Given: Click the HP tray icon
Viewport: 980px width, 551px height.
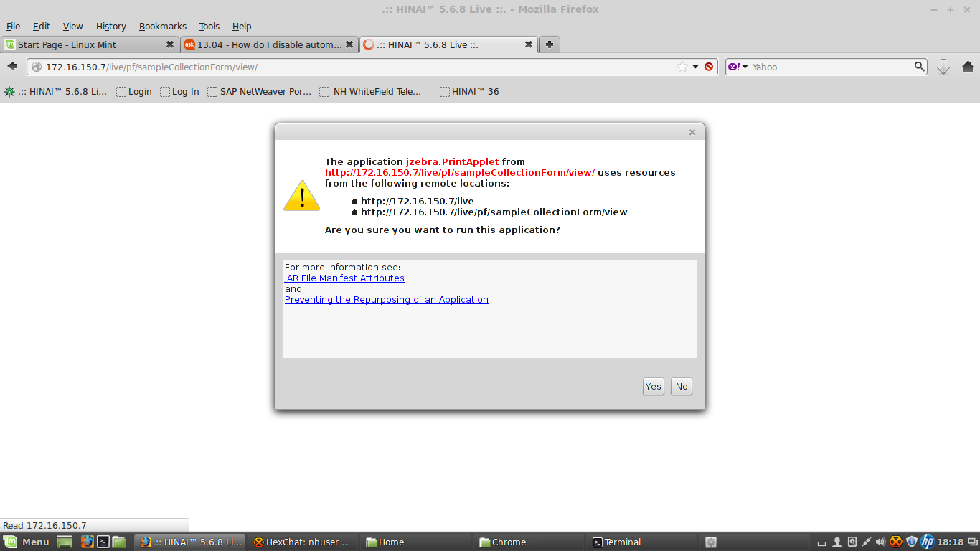Looking at the screenshot, I should pos(928,542).
